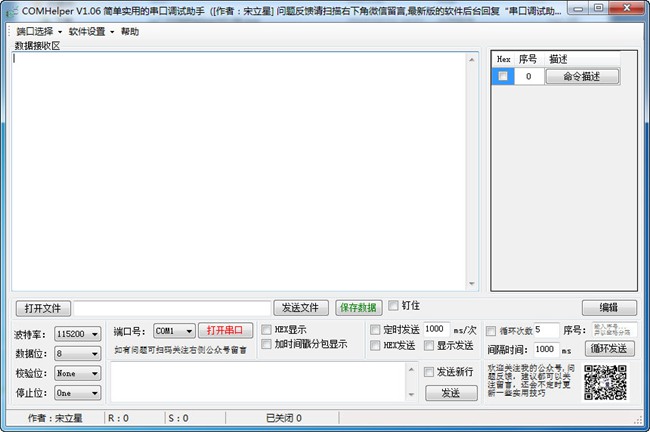Close the COMHelper window
Viewport: 650px width, 432px height.
[x=627, y=8]
